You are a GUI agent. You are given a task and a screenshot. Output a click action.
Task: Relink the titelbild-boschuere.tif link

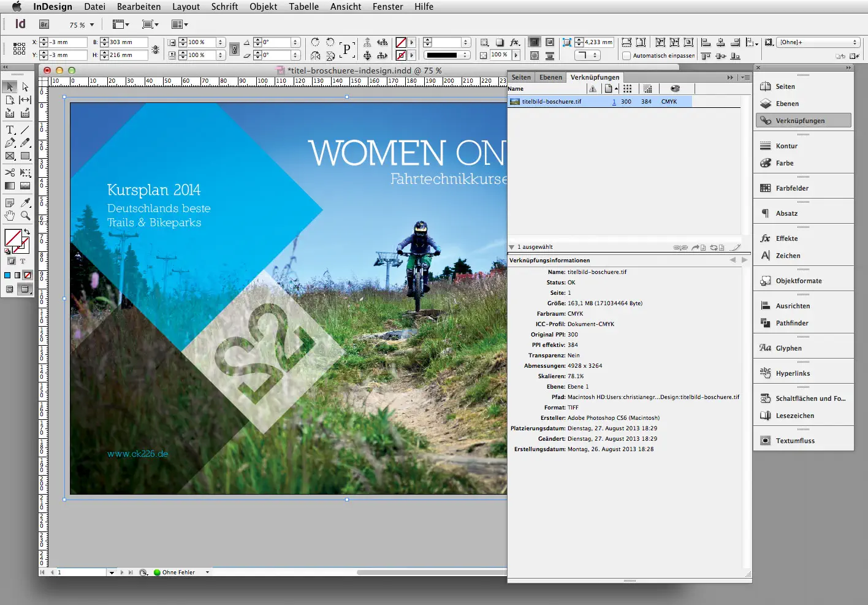click(680, 247)
